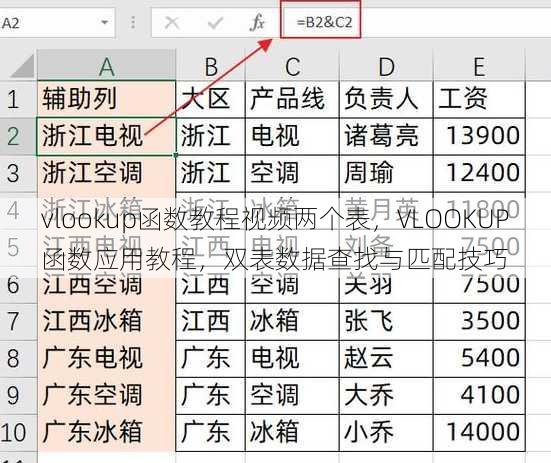This screenshot has height=463, width=551.
Task: Click 冰箱 in 小乔's row
Action: pos(292,432)
